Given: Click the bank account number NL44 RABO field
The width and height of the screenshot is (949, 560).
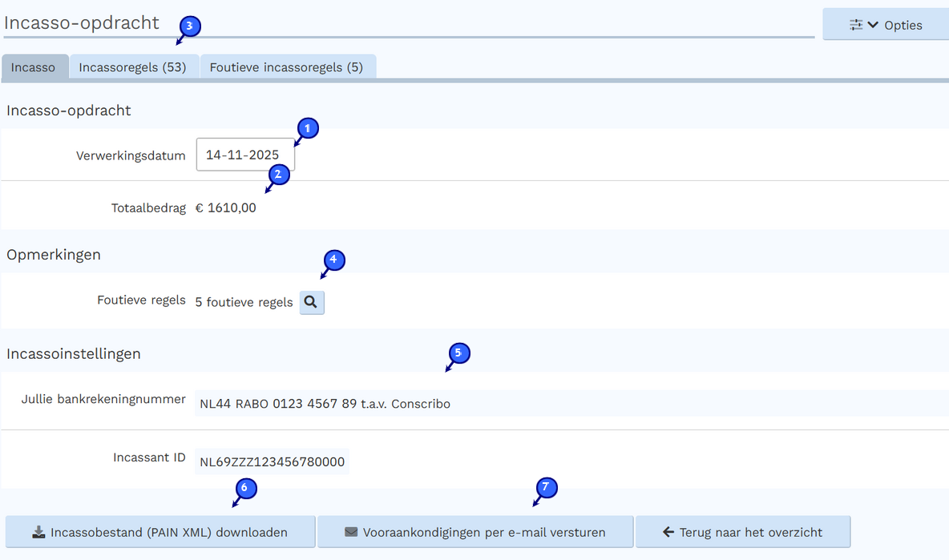Looking at the screenshot, I should pos(325,403).
